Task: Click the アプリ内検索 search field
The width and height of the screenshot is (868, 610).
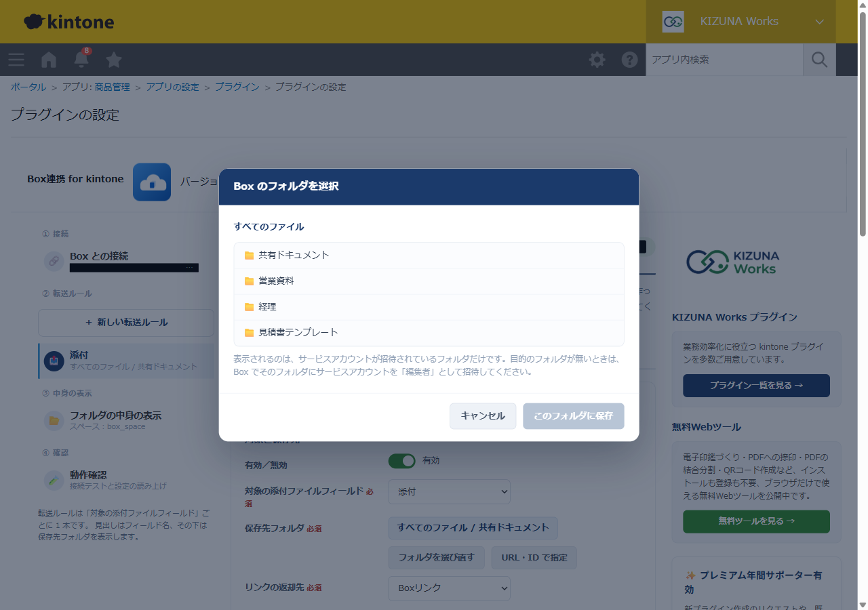Action: [724, 60]
